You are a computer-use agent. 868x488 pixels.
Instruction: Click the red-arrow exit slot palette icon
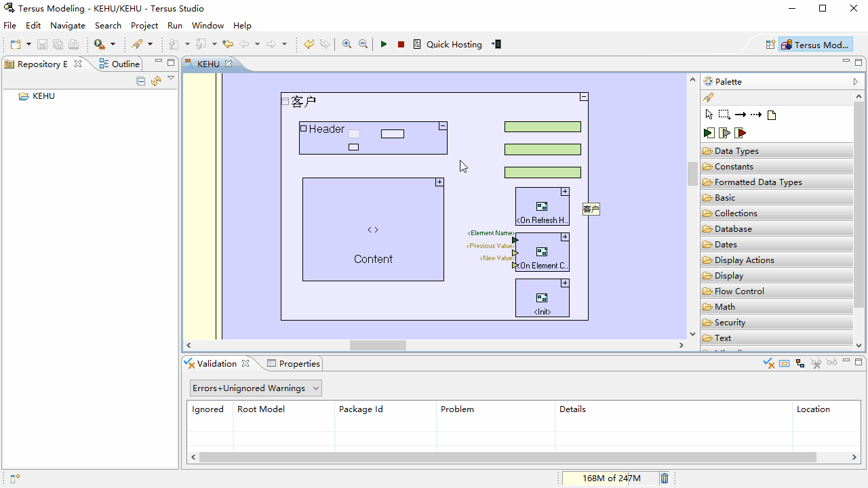tap(741, 133)
